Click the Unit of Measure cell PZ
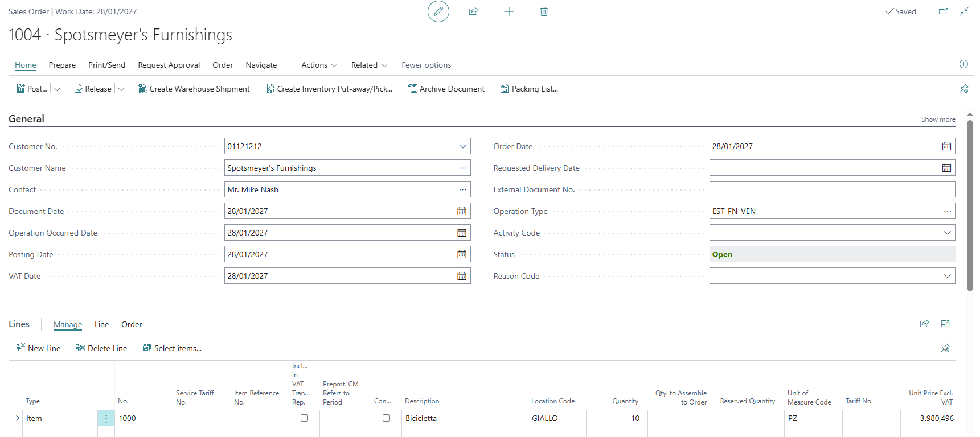Viewport: 980px width, 437px height. [813, 418]
